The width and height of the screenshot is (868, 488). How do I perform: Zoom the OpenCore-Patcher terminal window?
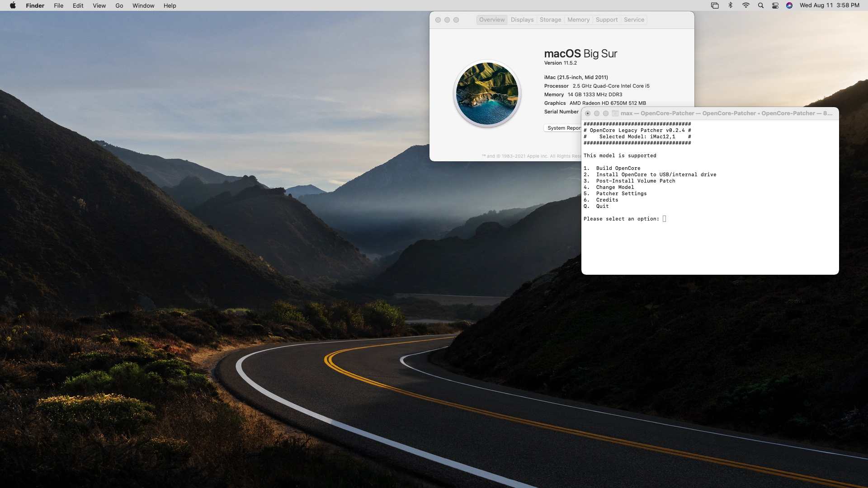pos(606,113)
